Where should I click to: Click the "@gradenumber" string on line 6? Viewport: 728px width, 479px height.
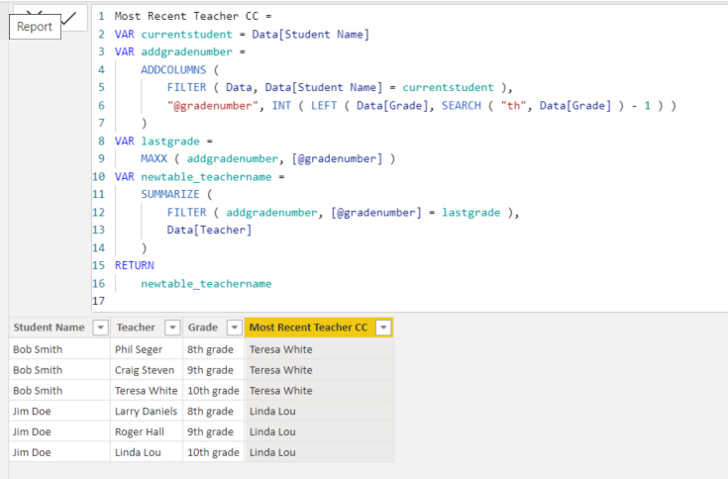click(x=212, y=105)
